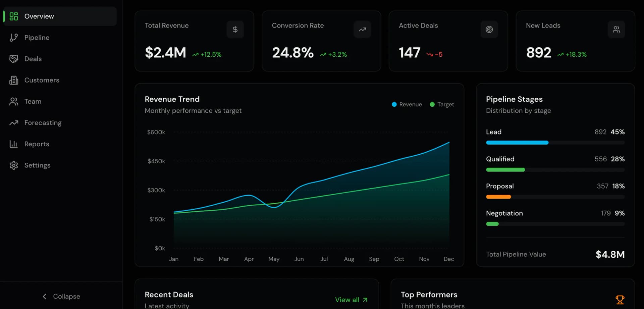Toggle the Revenue series legend dot
The width and height of the screenshot is (644, 309).
[394, 104]
